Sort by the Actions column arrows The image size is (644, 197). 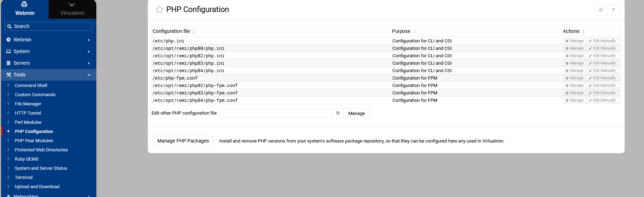(583, 31)
